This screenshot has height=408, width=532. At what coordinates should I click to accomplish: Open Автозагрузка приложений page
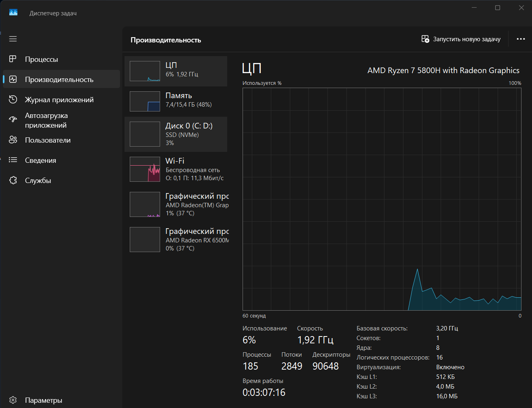[x=61, y=120]
